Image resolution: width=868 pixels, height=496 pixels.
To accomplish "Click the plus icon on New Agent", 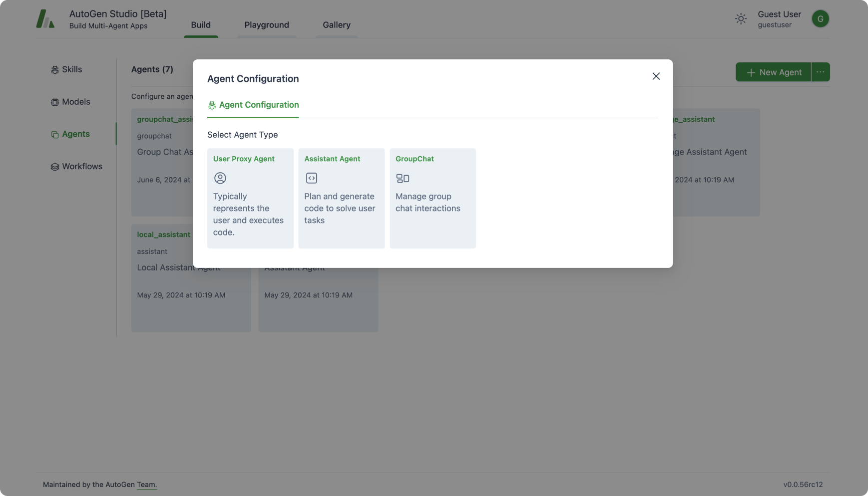I will click(x=751, y=73).
